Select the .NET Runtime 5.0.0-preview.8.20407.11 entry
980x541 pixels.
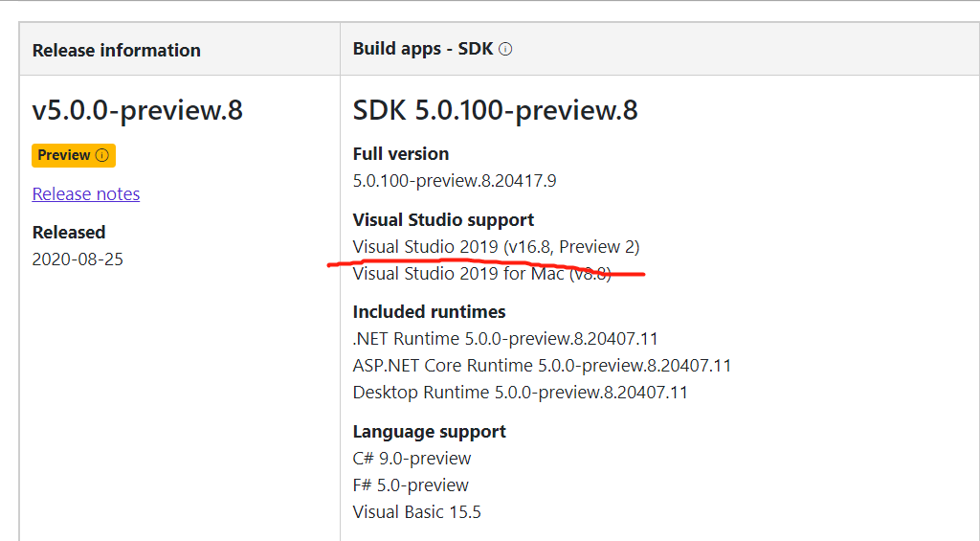pos(505,338)
